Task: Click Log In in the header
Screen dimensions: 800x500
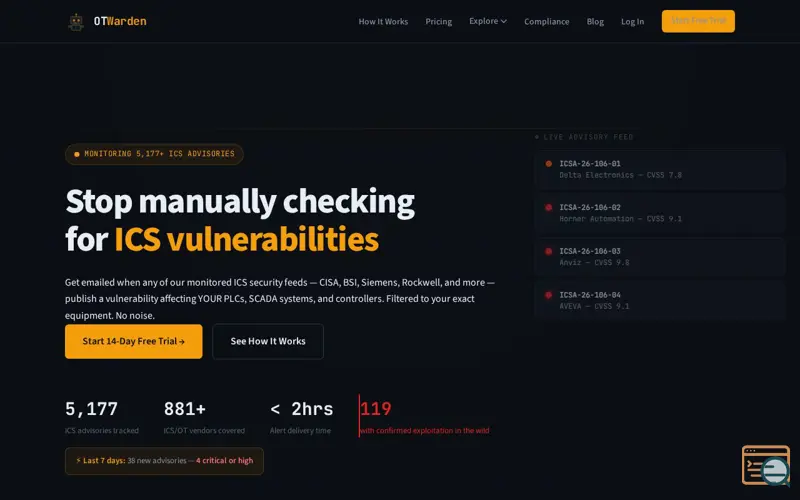Action: click(x=632, y=21)
